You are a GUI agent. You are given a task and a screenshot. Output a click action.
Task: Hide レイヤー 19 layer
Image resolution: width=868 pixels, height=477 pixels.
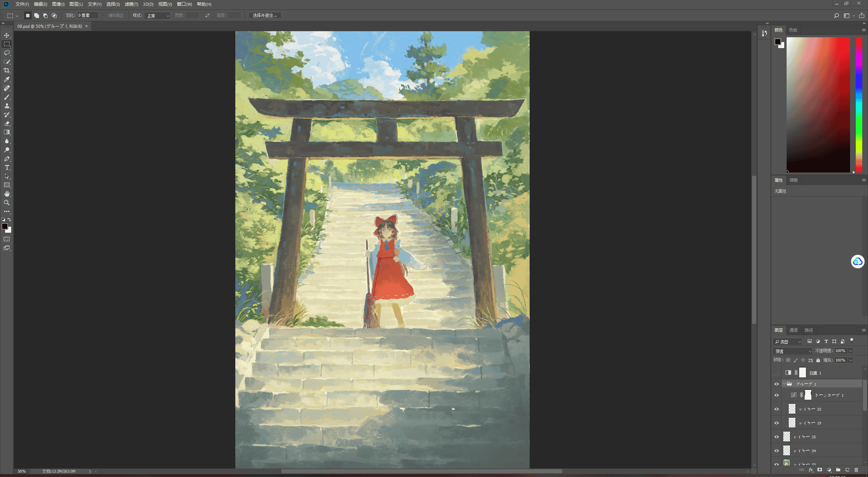tap(776, 423)
